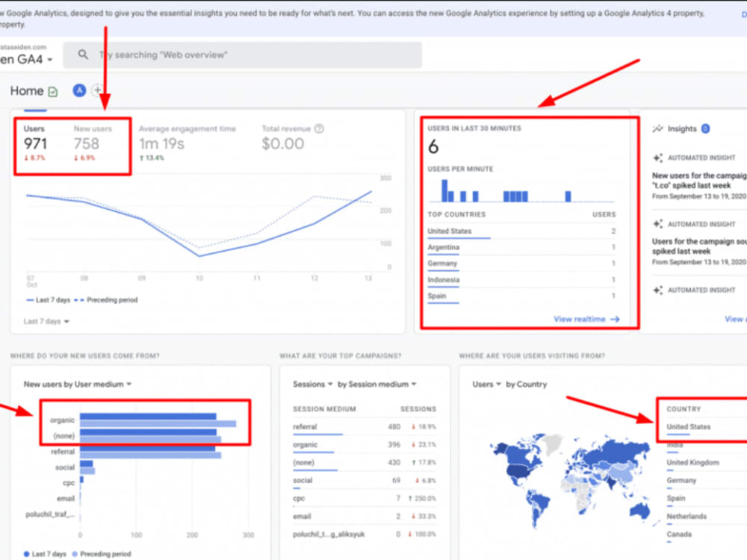This screenshot has height=560, width=747.
Task: Click organic row in Session medium table
Action: pos(364,444)
